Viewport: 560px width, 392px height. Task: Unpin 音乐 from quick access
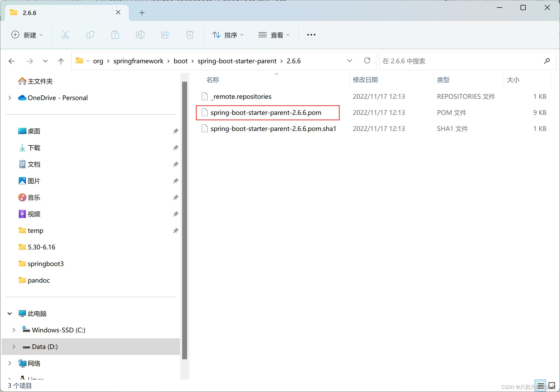[176, 198]
